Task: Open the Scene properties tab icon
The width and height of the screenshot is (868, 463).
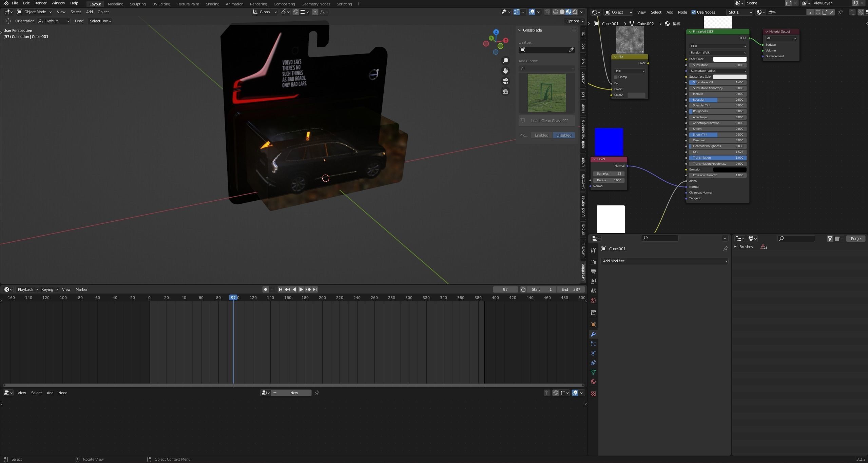Action: click(593, 291)
